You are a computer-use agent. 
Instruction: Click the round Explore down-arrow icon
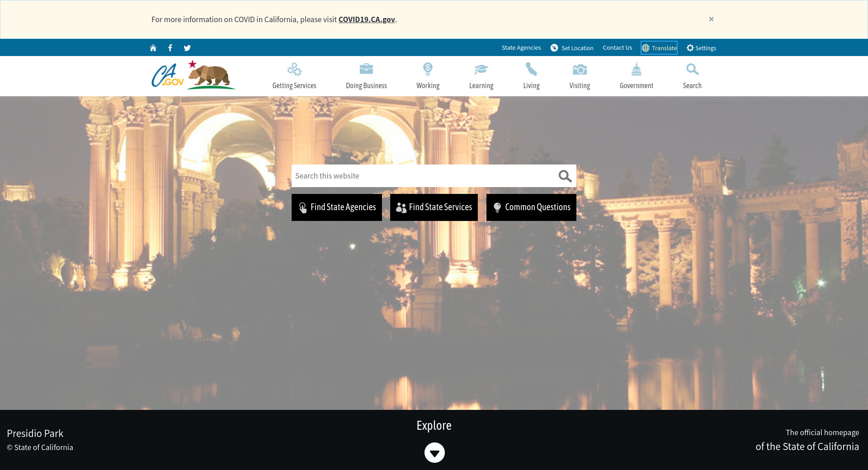click(x=434, y=452)
